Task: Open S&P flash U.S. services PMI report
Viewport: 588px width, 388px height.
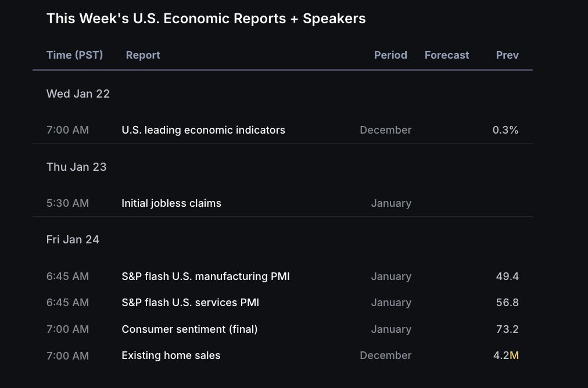Action: [x=190, y=303]
